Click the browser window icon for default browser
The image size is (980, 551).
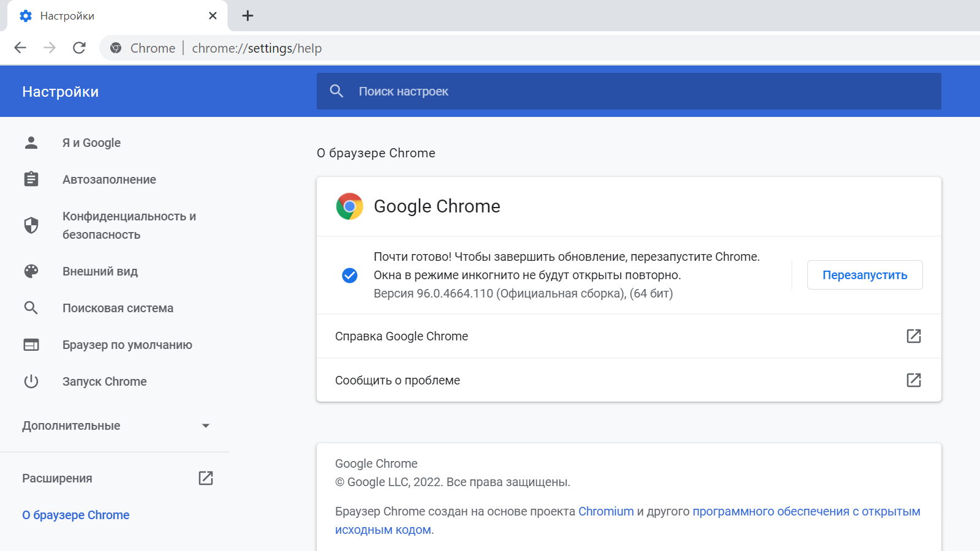pos(31,345)
